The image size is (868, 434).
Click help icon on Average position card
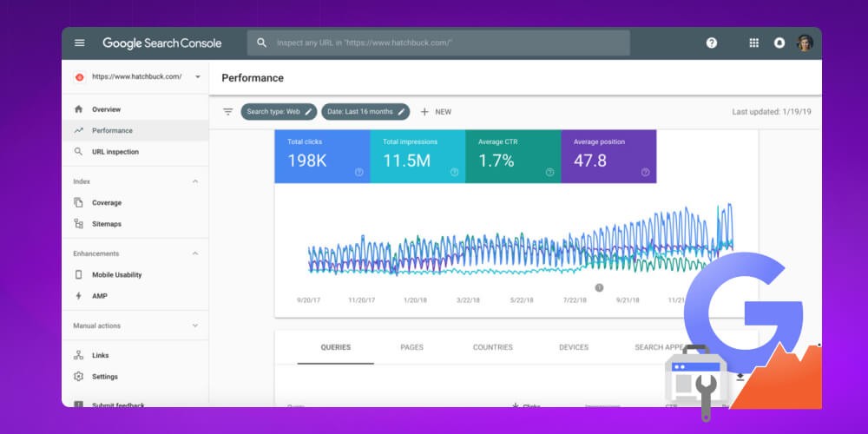point(645,172)
